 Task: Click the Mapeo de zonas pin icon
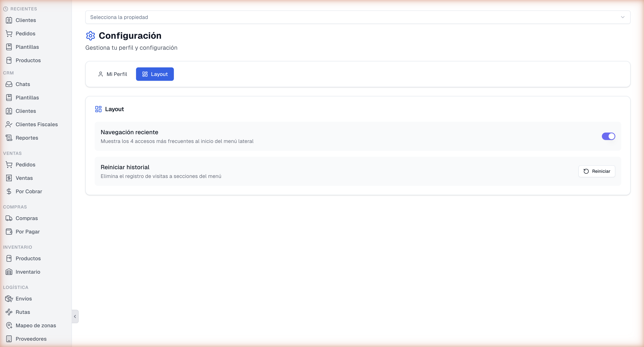click(x=9, y=326)
